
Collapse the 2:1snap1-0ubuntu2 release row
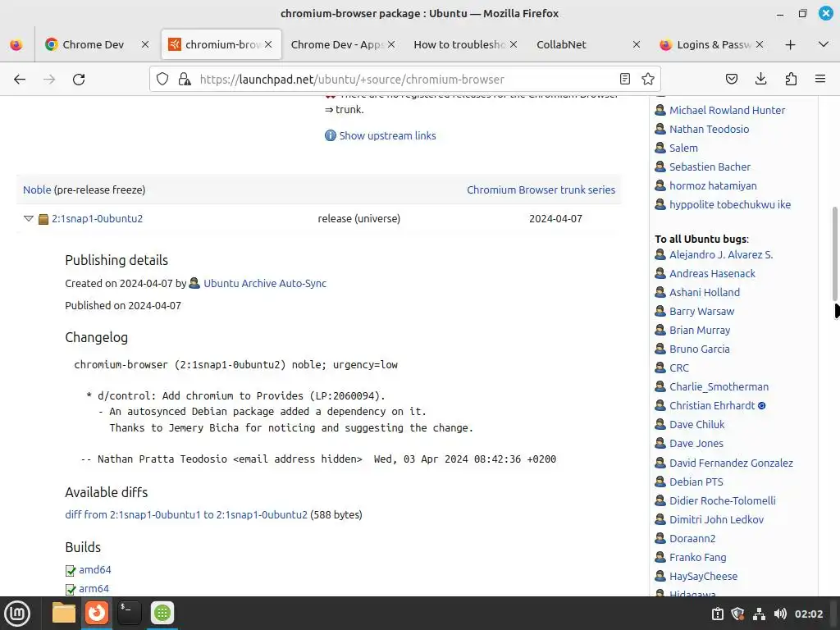pos(29,218)
